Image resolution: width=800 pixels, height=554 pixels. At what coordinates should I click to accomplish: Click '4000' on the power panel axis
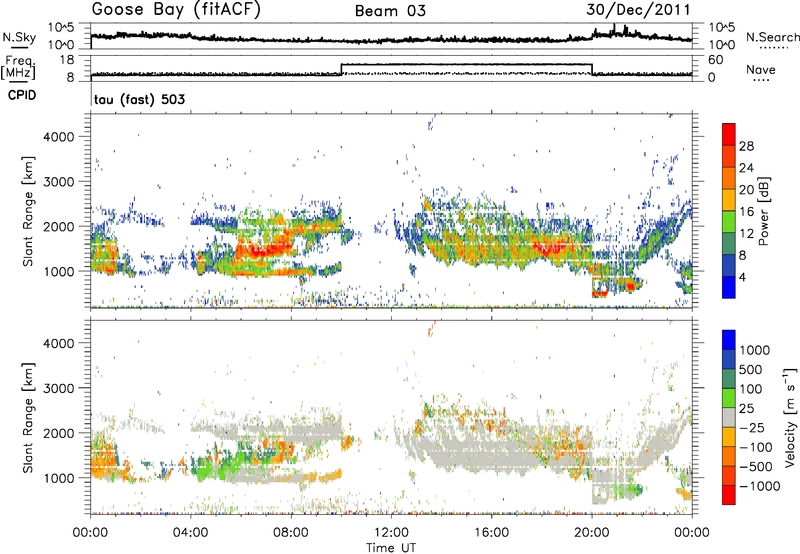pyautogui.click(x=58, y=137)
